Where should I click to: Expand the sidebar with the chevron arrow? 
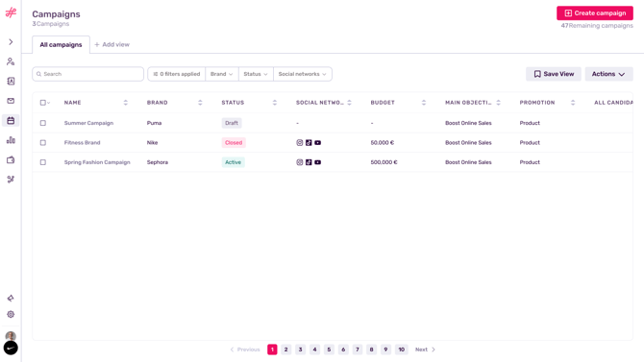[11, 42]
